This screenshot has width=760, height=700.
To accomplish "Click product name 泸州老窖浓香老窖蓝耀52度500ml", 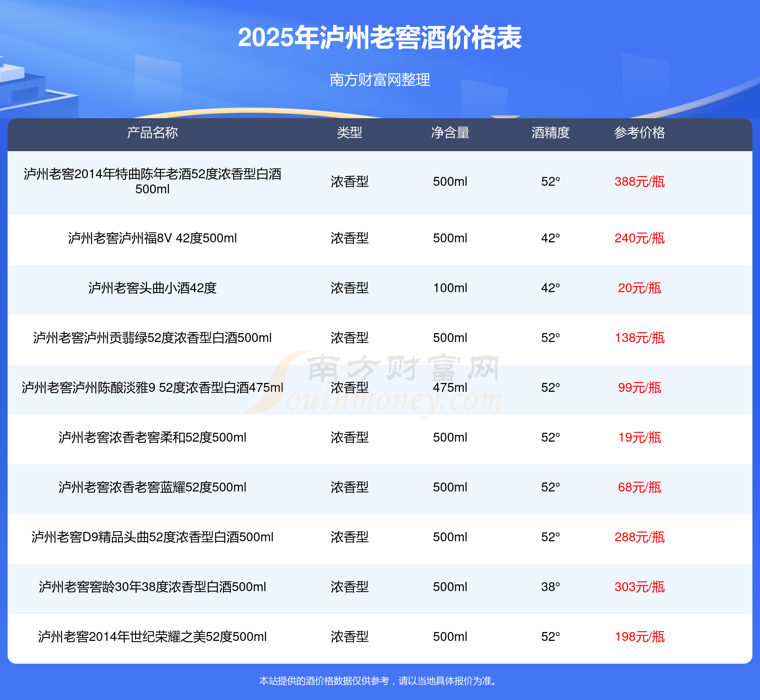I will coord(152,487).
